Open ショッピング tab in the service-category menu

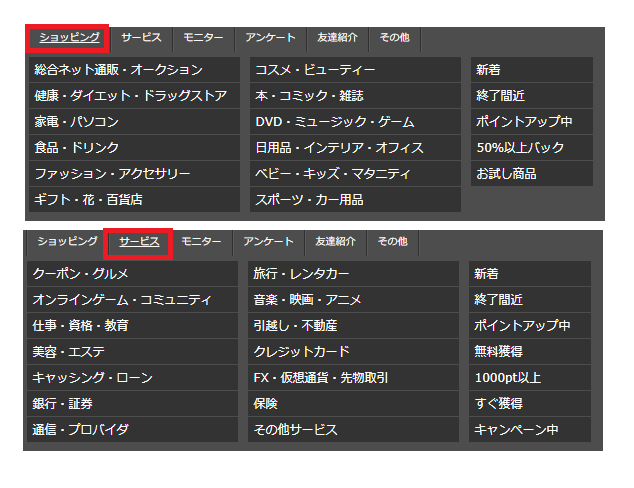(x=68, y=242)
